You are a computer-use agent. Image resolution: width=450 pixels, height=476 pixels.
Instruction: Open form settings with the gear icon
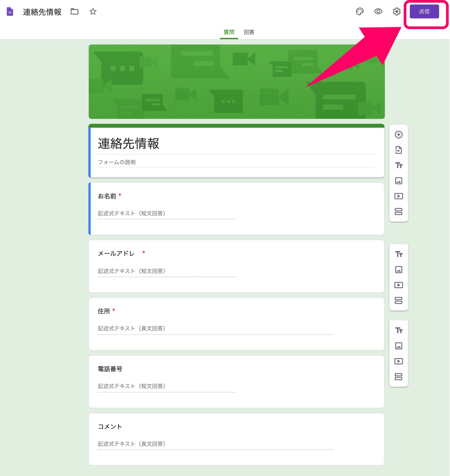point(397,11)
